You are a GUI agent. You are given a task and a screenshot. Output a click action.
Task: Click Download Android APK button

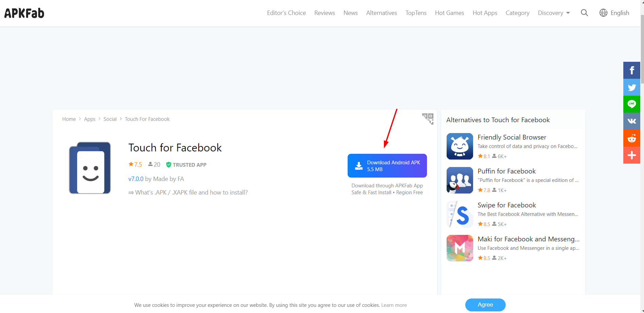387,166
